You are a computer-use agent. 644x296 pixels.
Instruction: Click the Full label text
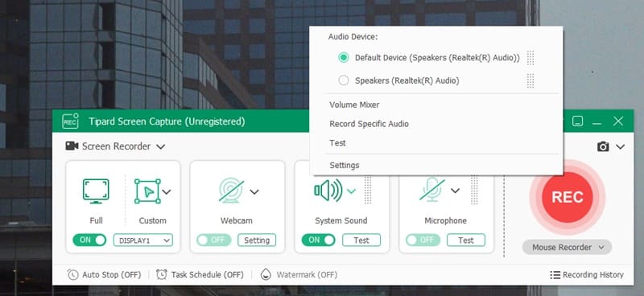[x=96, y=220]
